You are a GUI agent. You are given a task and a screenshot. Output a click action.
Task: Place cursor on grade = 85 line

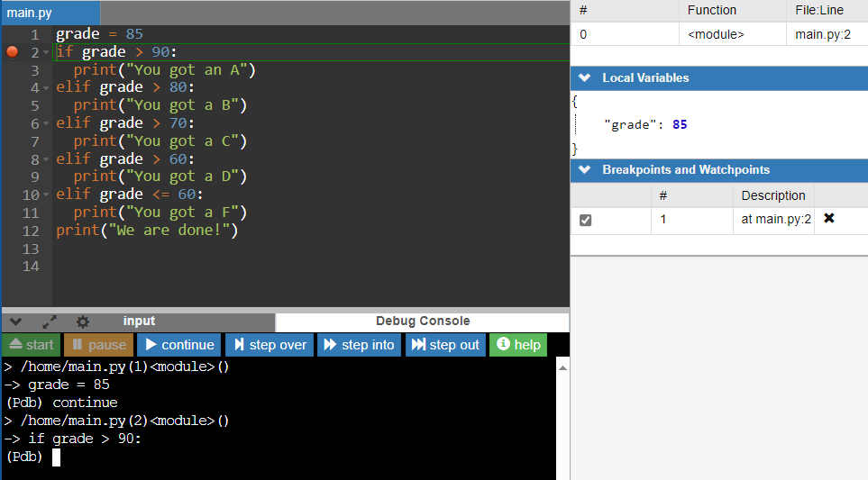pos(99,34)
